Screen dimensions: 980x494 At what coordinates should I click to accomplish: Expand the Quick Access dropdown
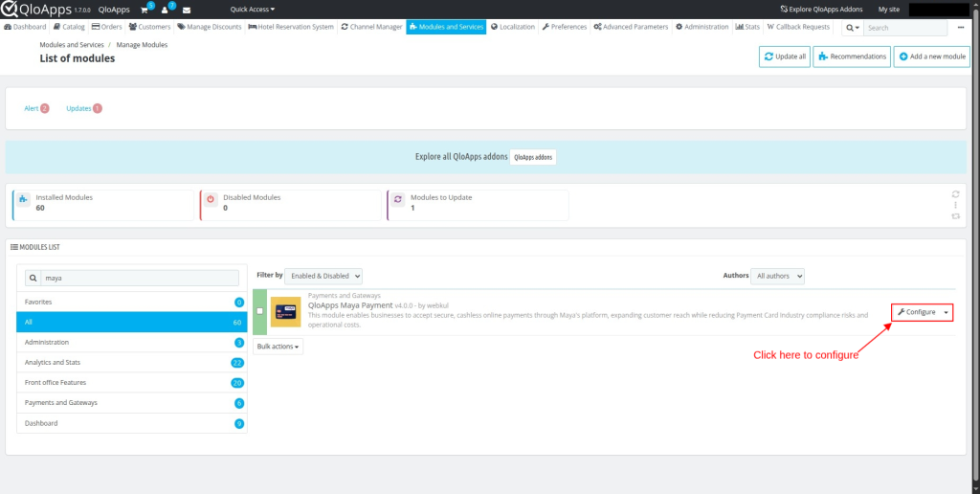pos(253,10)
